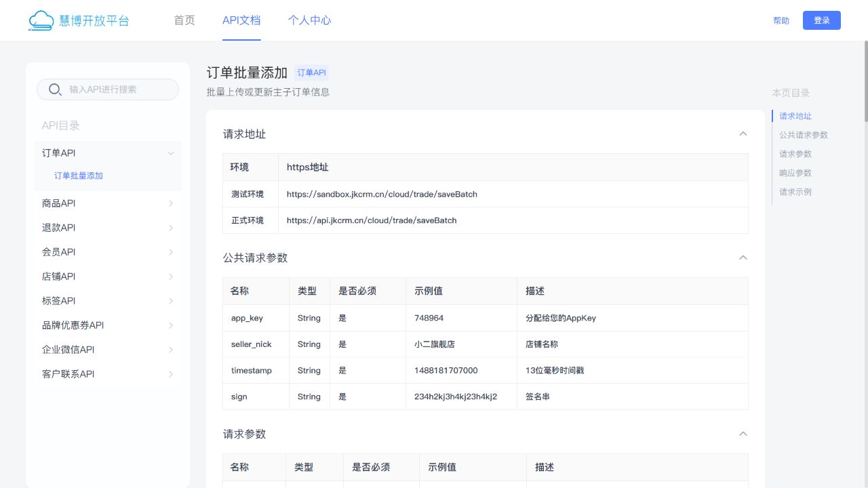
Task: Click the sandbox.jkcrm.cn test URL
Action: (382, 194)
